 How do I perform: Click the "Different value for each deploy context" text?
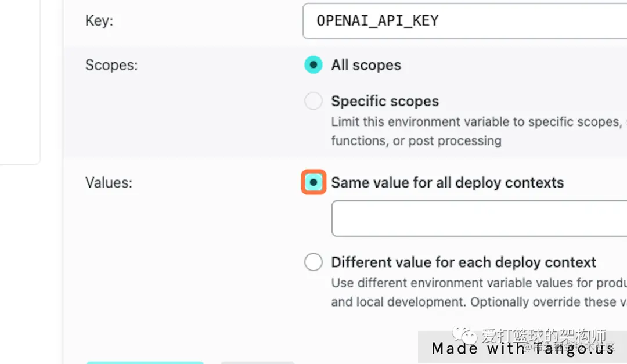point(463,262)
